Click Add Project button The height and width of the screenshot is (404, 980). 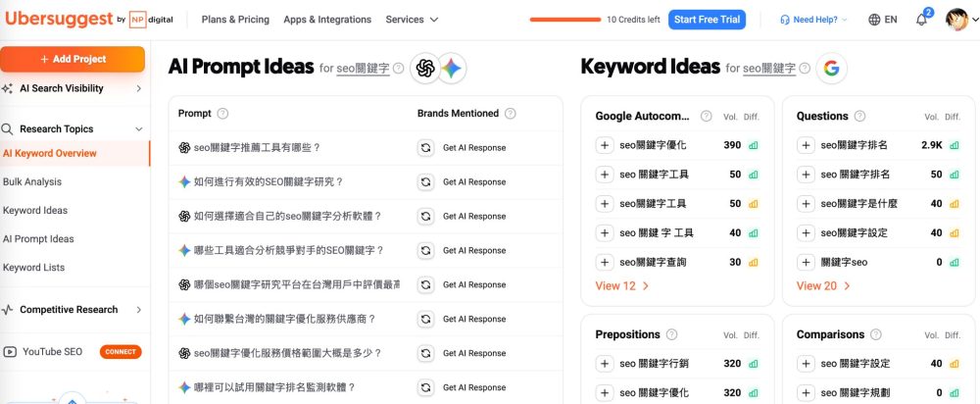[73, 59]
